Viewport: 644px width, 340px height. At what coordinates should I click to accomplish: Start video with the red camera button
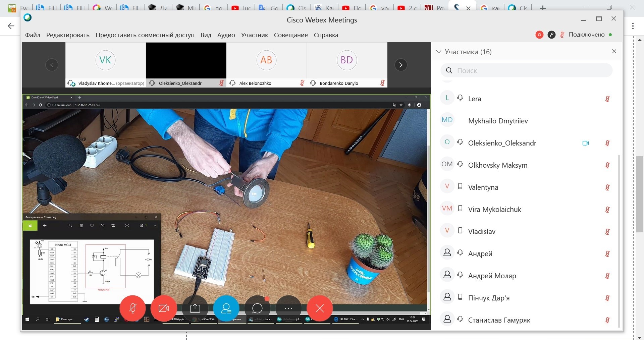click(164, 308)
